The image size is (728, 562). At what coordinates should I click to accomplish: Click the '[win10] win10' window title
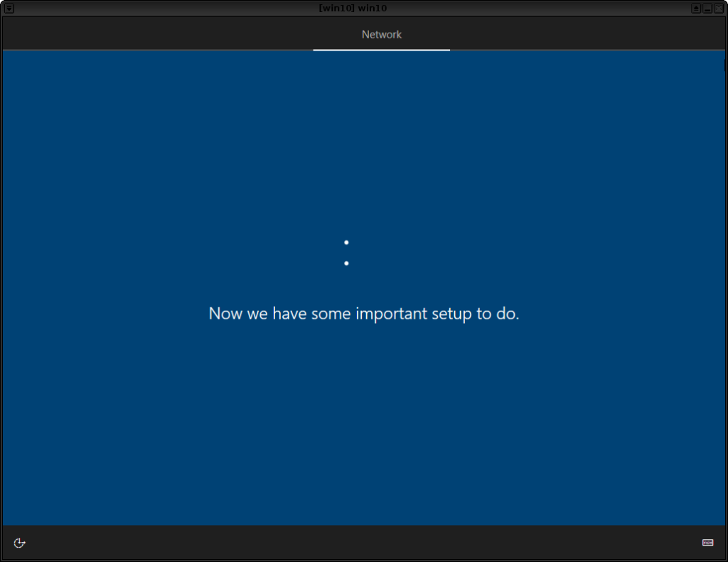click(353, 9)
